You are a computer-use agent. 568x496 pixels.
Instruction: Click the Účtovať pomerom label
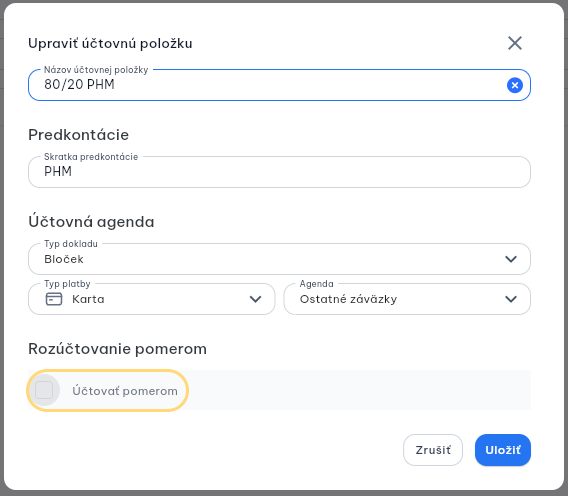(125, 391)
